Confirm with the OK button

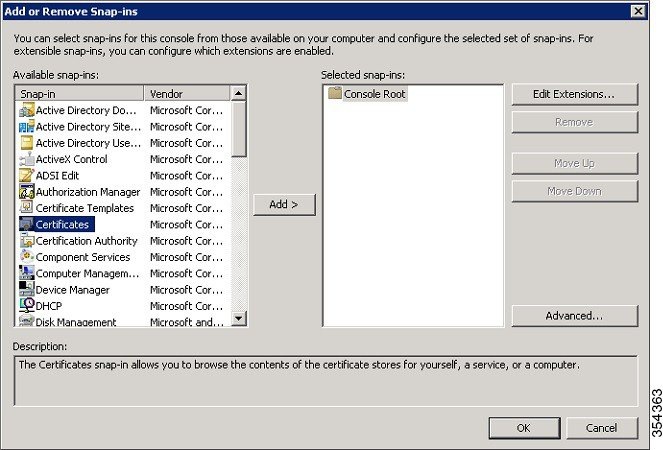point(524,428)
